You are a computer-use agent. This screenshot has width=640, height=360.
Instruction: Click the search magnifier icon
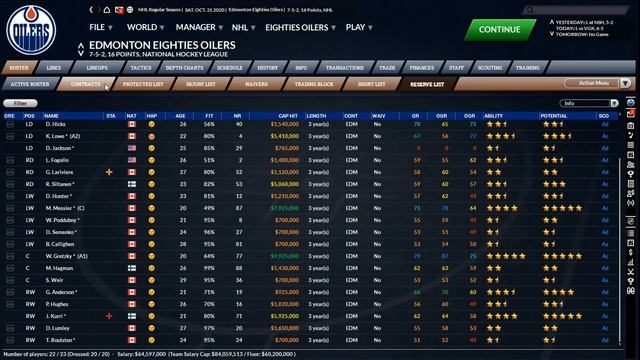530,10
